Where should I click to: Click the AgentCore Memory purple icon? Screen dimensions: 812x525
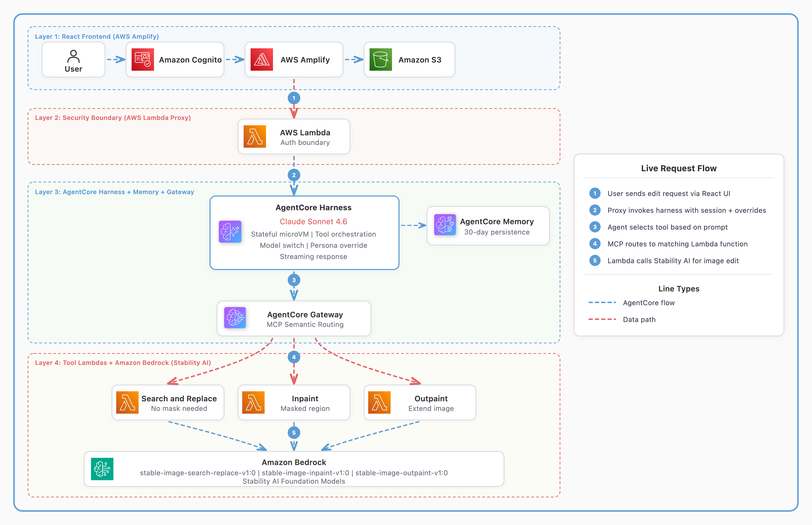pyautogui.click(x=445, y=225)
